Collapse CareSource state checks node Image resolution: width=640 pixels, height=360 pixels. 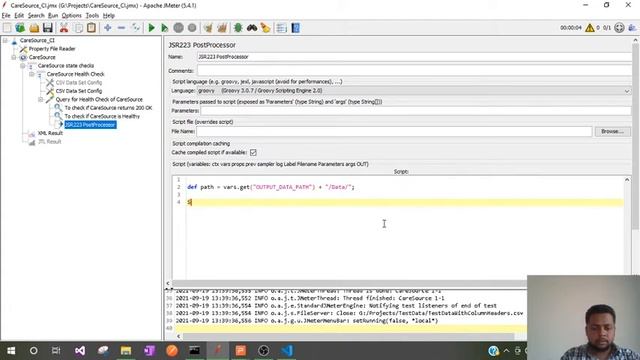(x=23, y=66)
